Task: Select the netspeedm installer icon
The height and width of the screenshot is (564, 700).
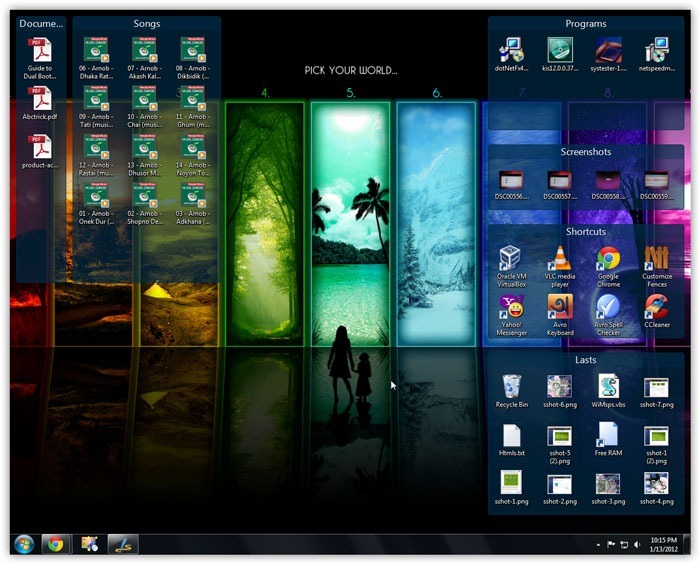Action: pyautogui.click(x=656, y=54)
